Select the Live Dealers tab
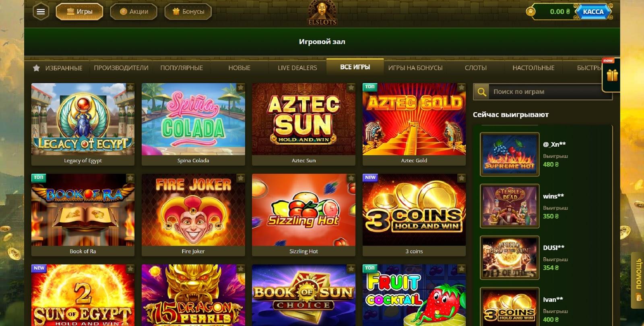 [x=297, y=68]
